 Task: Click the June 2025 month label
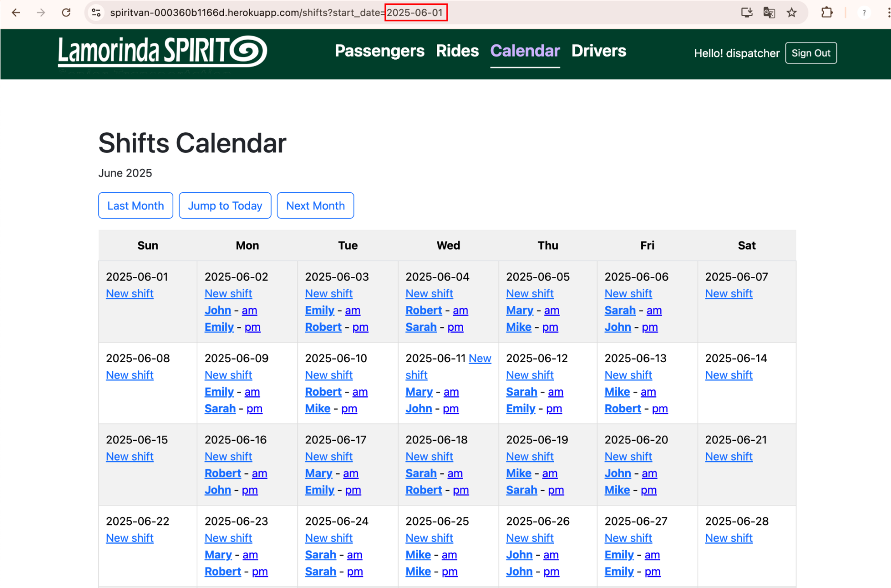pyautogui.click(x=125, y=173)
